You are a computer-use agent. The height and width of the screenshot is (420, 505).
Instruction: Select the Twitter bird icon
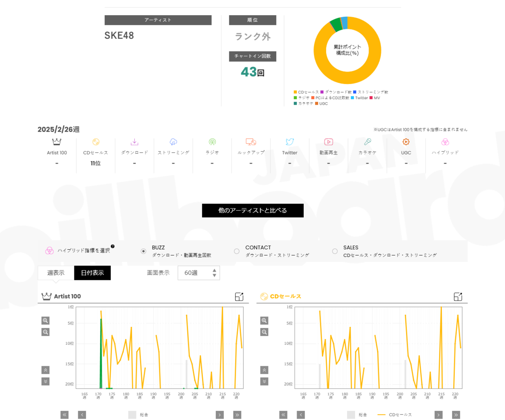pyautogui.click(x=290, y=142)
